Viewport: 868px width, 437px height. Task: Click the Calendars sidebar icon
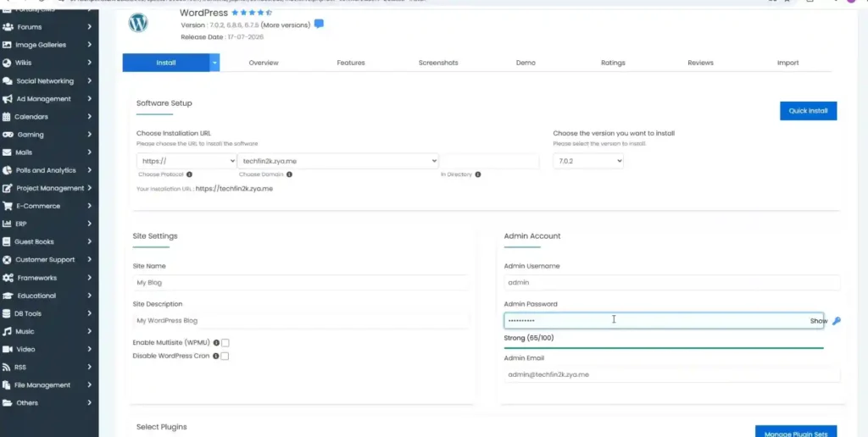(7, 117)
